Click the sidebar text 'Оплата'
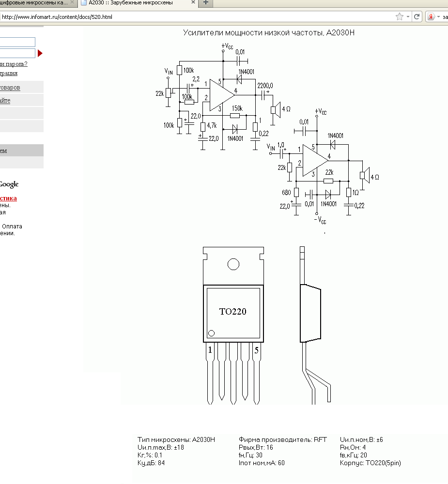 12,226
